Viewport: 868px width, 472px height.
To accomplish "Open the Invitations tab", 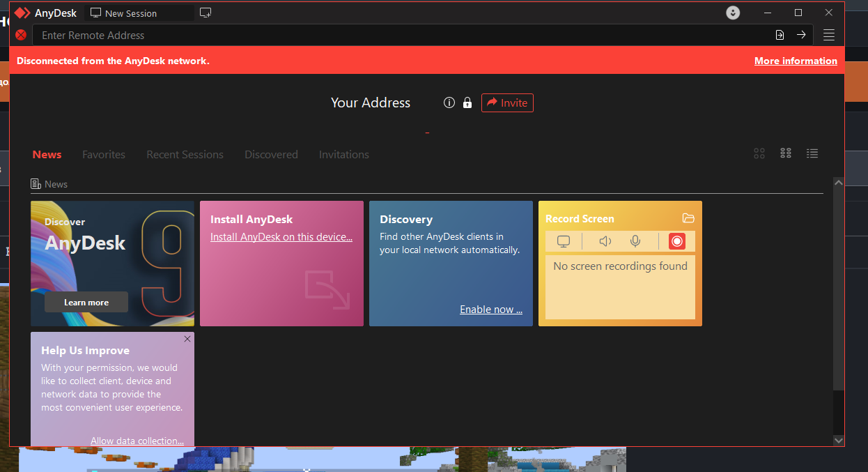I will click(344, 155).
